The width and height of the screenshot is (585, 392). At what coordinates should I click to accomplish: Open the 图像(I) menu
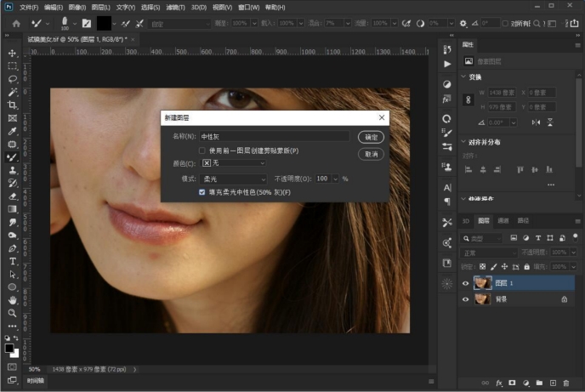click(x=77, y=7)
